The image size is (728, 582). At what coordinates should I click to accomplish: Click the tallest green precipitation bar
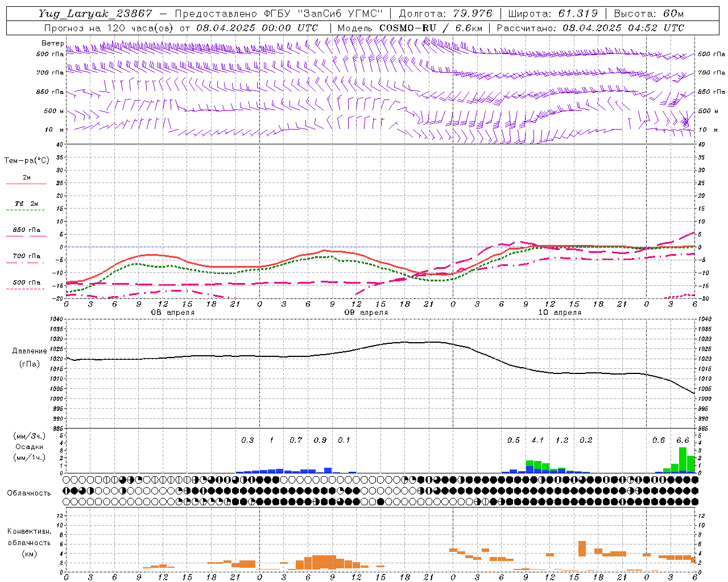(682, 460)
